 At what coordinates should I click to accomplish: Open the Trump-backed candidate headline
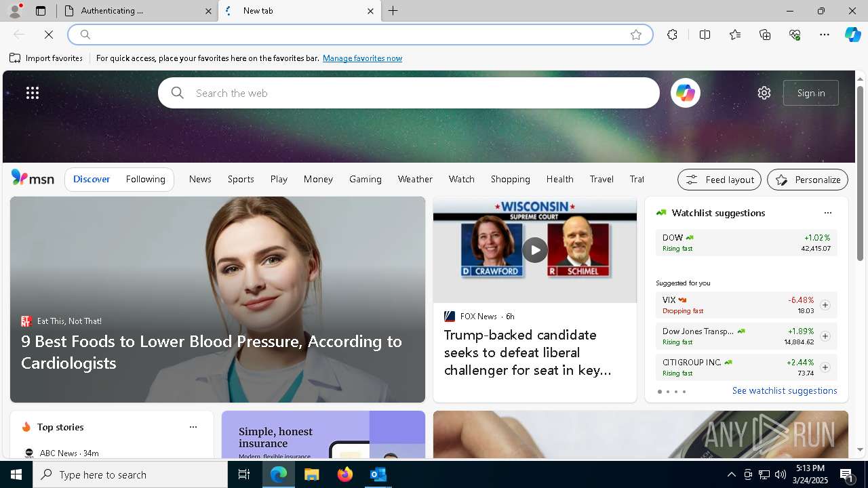[528, 352]
